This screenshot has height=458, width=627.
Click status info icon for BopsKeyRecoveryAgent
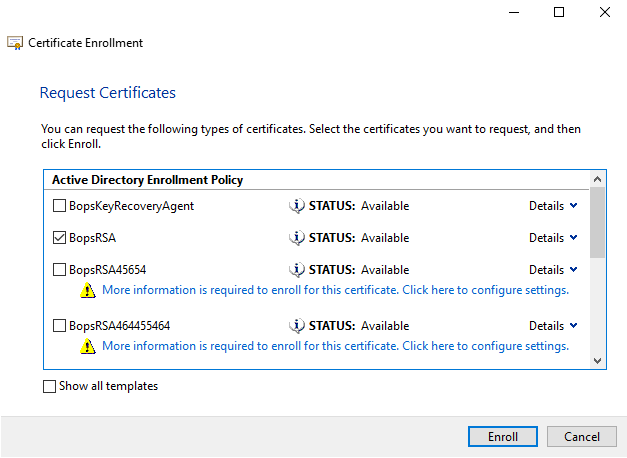296,206
